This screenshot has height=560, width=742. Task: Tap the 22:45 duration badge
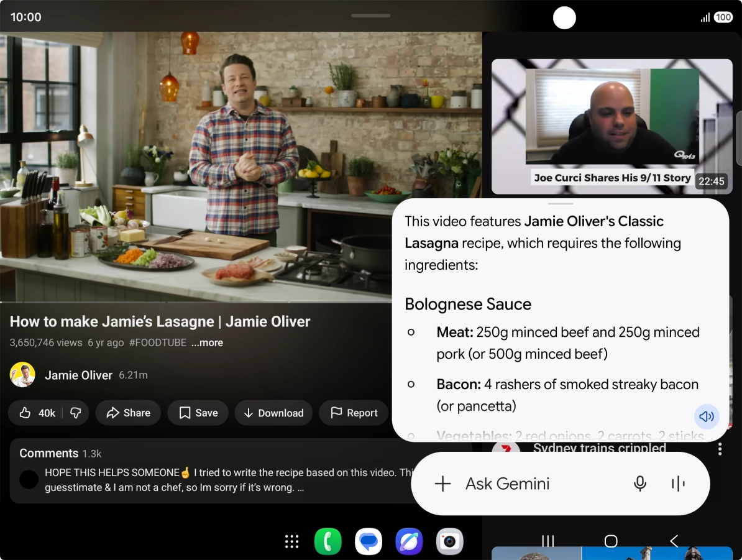(712, 181)
